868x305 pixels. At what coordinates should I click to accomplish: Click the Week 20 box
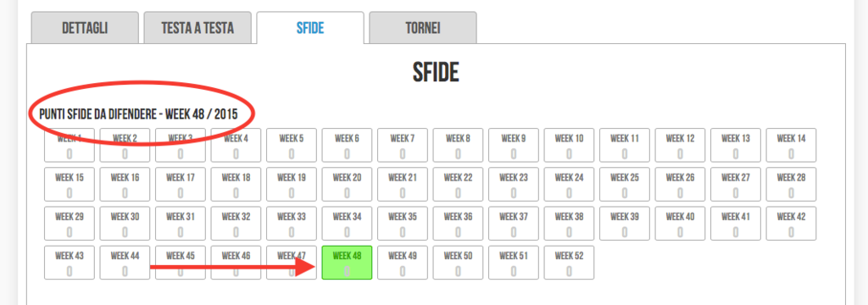pos(347,185)
